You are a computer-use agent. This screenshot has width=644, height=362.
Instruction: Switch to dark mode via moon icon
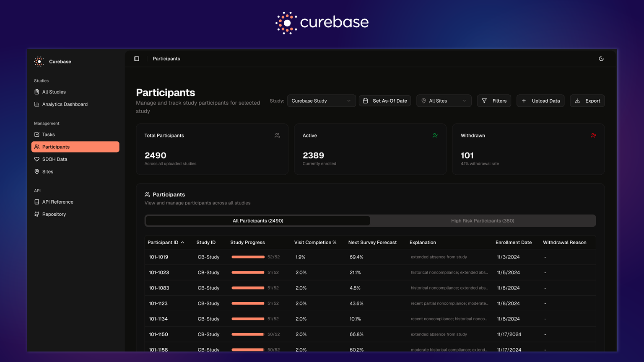pyautogui.click(x=601, y=59)
